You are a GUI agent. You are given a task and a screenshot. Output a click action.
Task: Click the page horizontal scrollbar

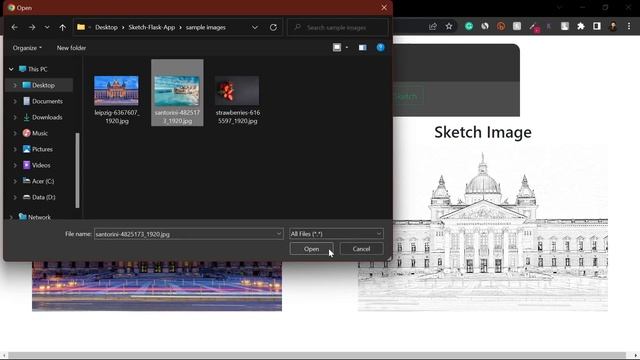(317, 355)
